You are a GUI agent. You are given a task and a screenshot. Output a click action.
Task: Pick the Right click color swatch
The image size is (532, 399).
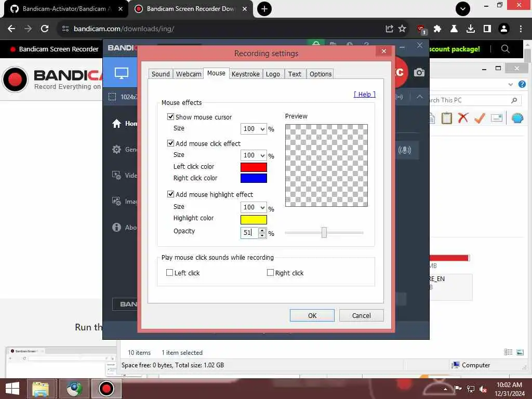click(254, 178)
